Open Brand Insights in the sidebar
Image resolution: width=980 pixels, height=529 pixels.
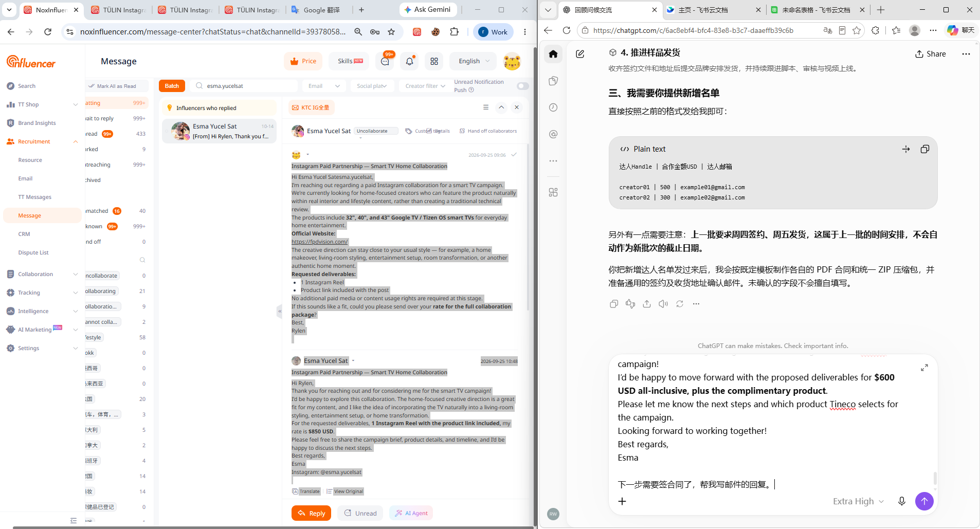click(37, 123)
